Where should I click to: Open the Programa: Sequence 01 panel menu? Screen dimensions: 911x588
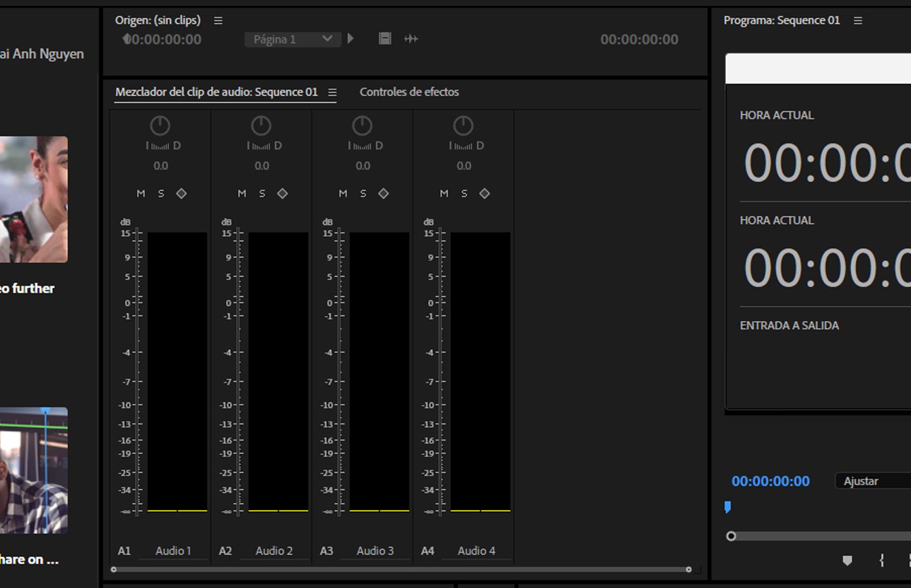tap(858, 20)
